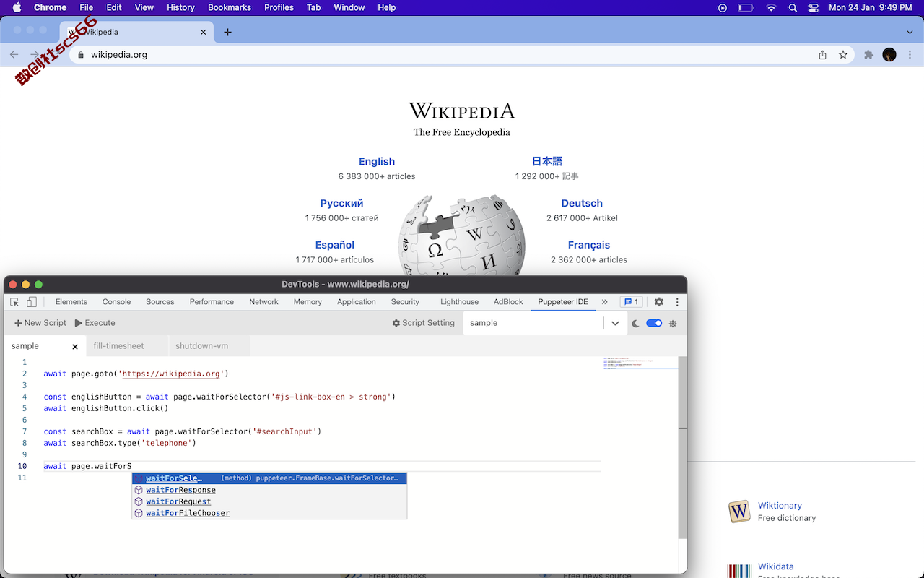
Task: Click the code editor vertical scrollbar
Action: (683, 447)
